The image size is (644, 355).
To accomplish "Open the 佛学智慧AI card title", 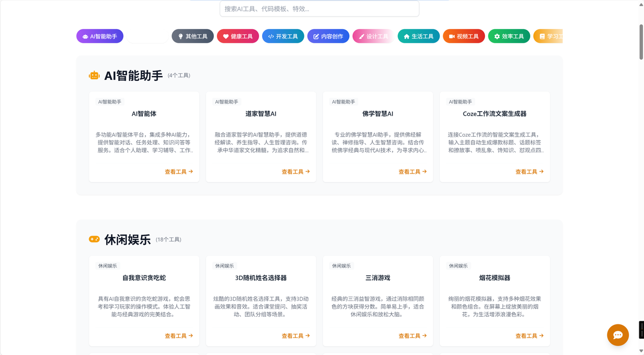I will tap(378, 114).
